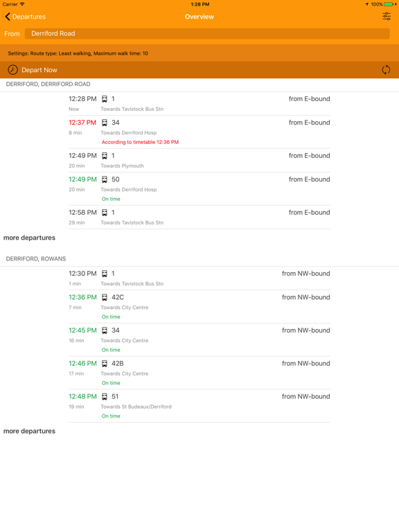Select On time status of route 42B
The width and height of the screenshot is (399, 532).
click(x=111, y=383)
